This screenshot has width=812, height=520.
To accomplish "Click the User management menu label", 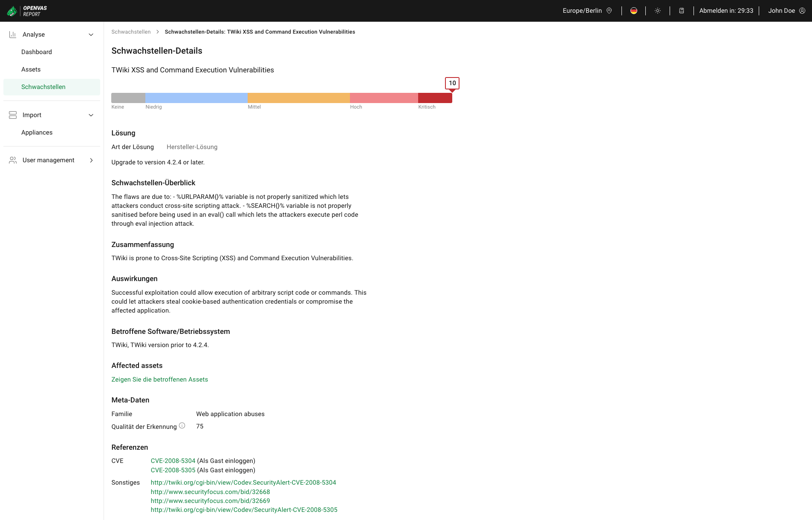I will point(48,160).
